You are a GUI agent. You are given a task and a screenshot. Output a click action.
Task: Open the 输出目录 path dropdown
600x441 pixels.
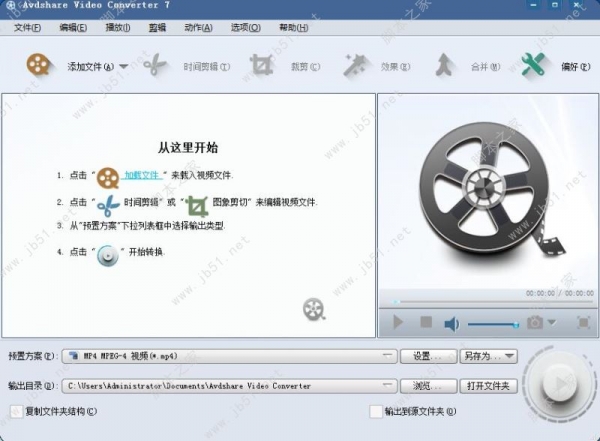click(229, 386)
